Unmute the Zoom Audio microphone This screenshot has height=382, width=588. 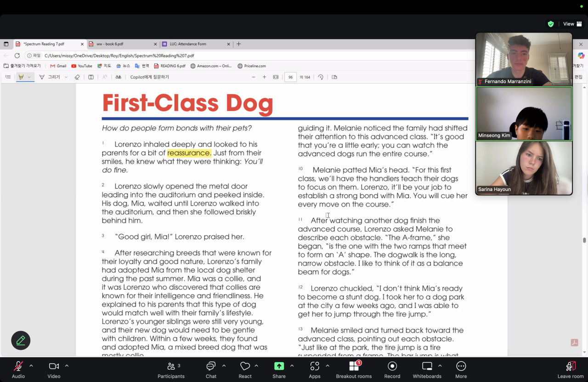(18, 369)
